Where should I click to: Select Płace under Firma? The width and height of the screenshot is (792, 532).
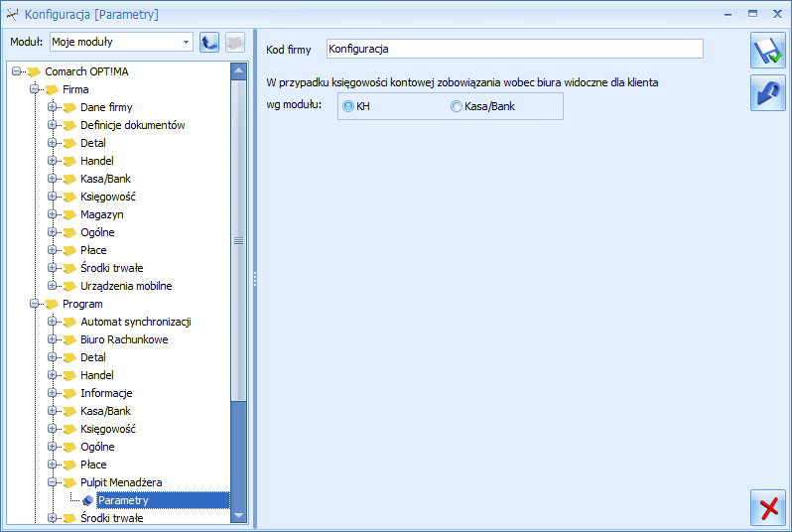93,250
